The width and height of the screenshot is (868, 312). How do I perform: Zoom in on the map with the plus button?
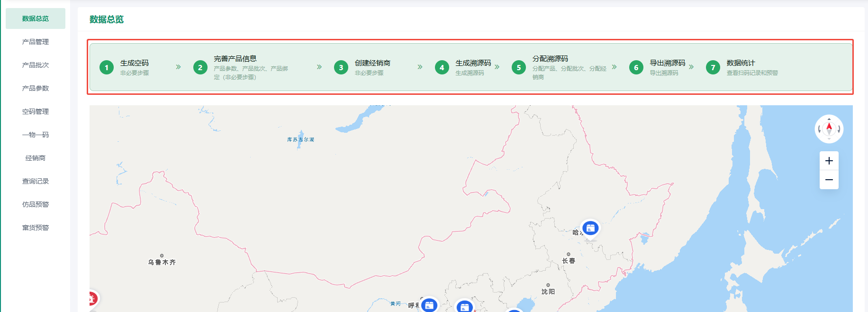coord(829,161)
